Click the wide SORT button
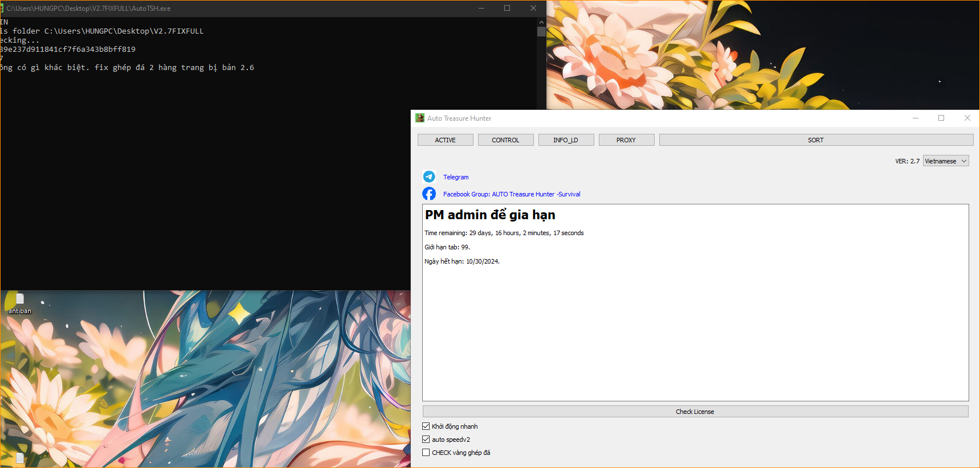The width and height of the screenshot is (980, 468). (x=815, y=140)
